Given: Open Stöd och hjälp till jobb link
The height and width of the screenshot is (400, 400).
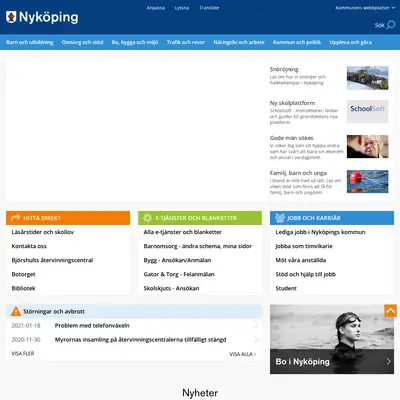Looking at the screenshot, I should click(306, 274).
